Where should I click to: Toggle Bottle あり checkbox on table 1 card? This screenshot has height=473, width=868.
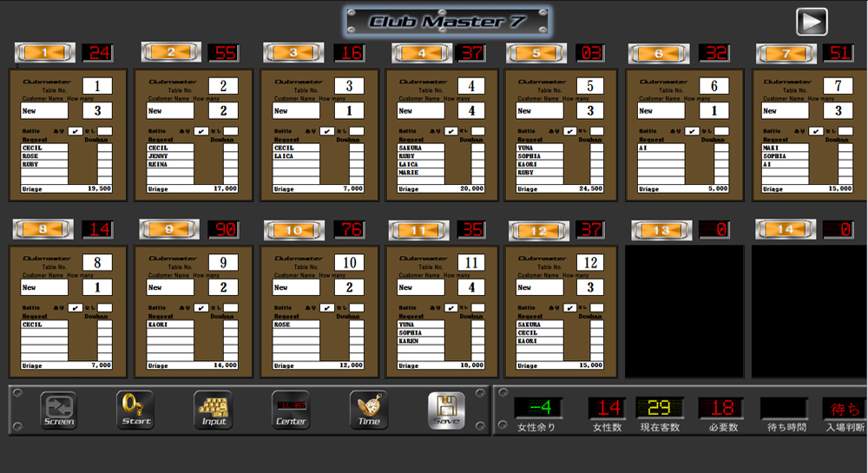pyautogui.click(x=75, y=131)
